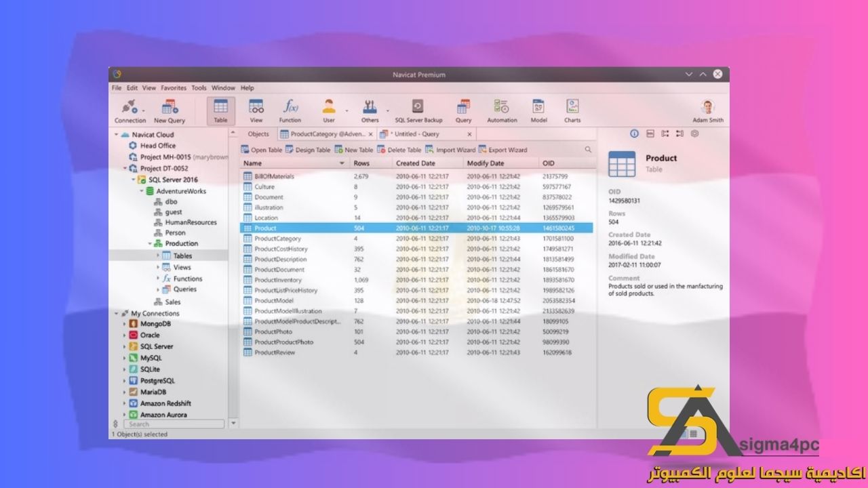Select the Functions tree node

(x=188, y=279)
